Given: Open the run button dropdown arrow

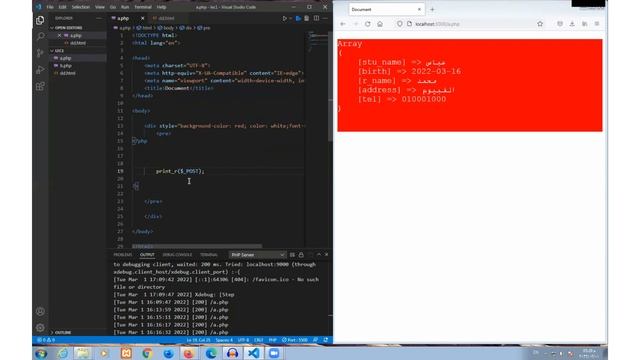Looking at the screenshot, I should (290, 18).
